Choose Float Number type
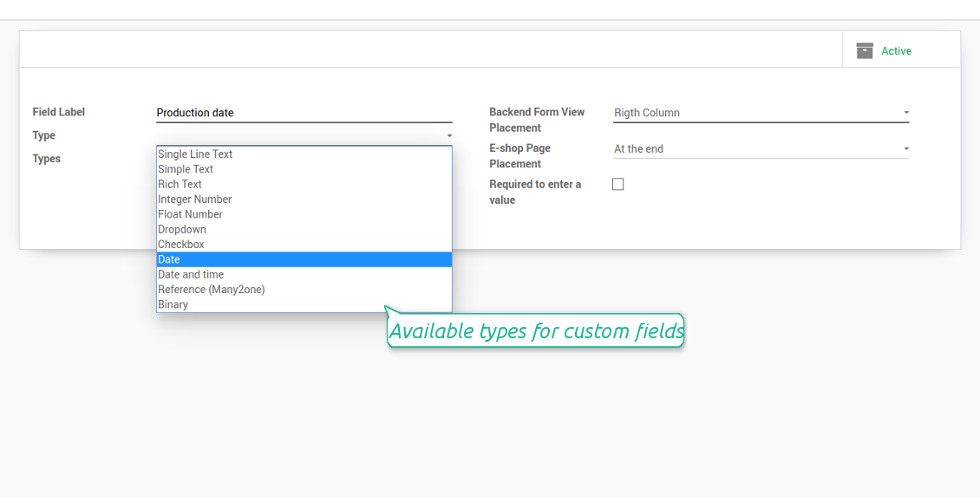Screen dimensions: 980x497 click(x=304, y=213)
